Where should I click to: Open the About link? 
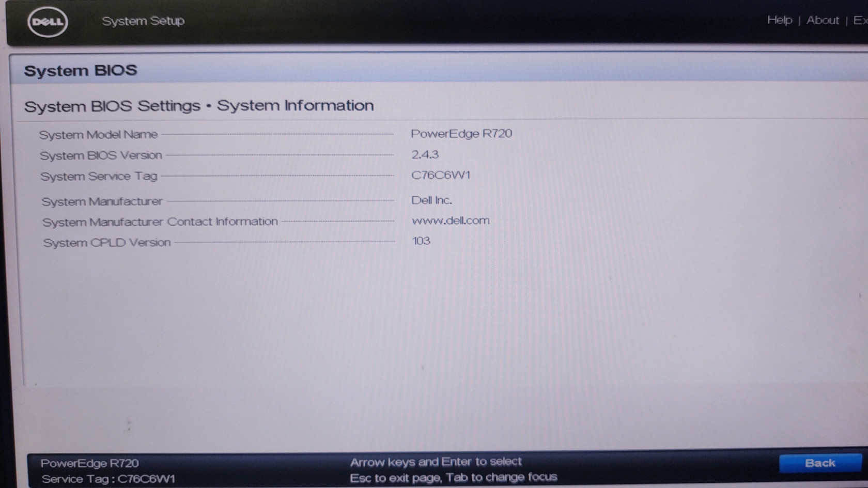(x=823, y=20)
